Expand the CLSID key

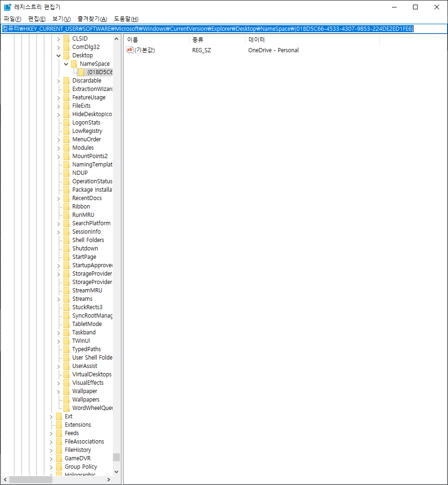coord(58,39)
